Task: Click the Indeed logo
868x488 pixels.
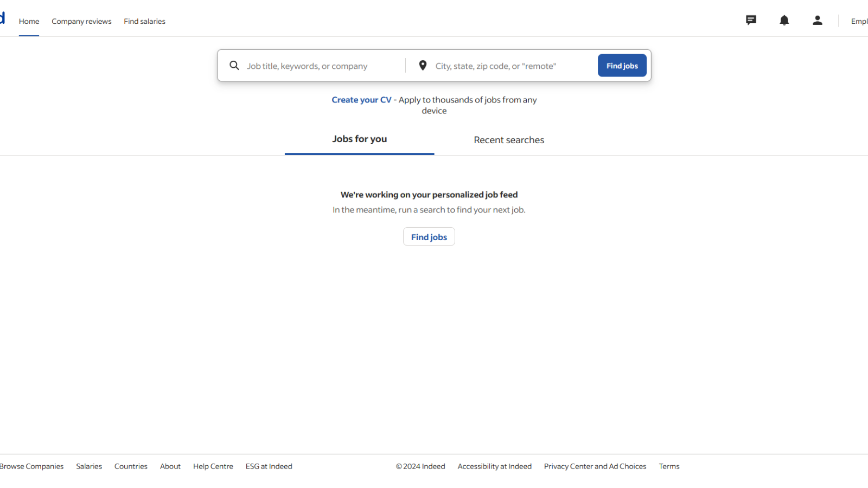Action: coord(2,18)
